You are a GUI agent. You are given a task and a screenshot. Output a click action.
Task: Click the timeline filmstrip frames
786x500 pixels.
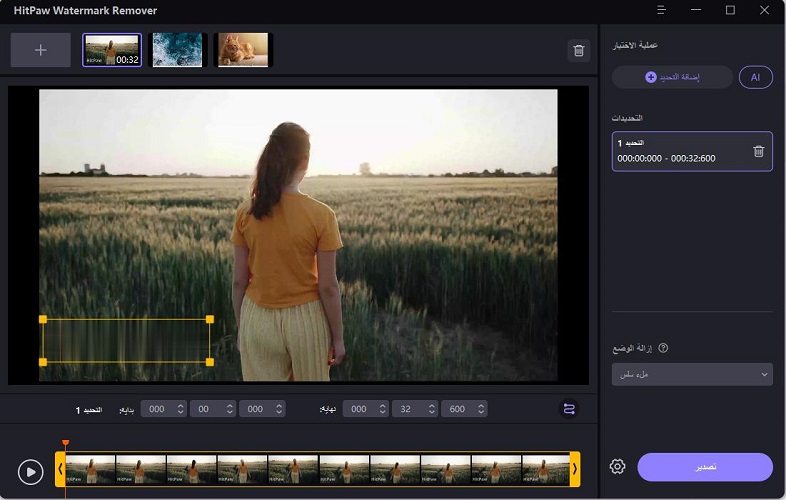pos(317,469)
